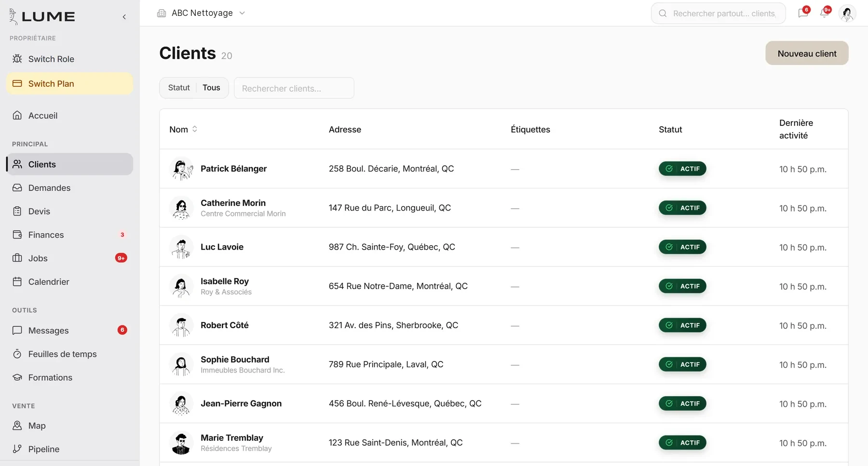Image resolution: width=868 pixels, height=466 pixels.
Task: Click address 987 Ch. Sainte-Foy, Québec, QC
Action: (392, 247)
